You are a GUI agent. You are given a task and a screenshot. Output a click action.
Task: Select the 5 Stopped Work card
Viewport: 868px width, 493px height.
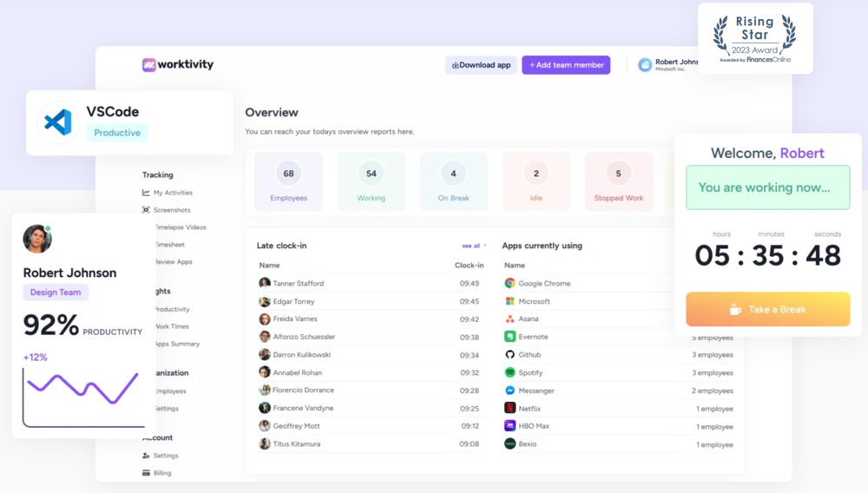tap(618, 181)
